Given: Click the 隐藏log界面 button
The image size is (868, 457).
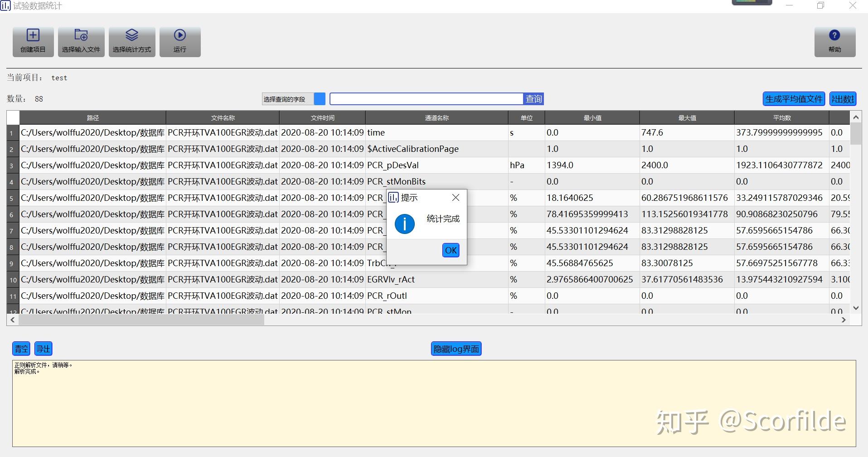Looking at the screenshot, I should tap(456, 349).
